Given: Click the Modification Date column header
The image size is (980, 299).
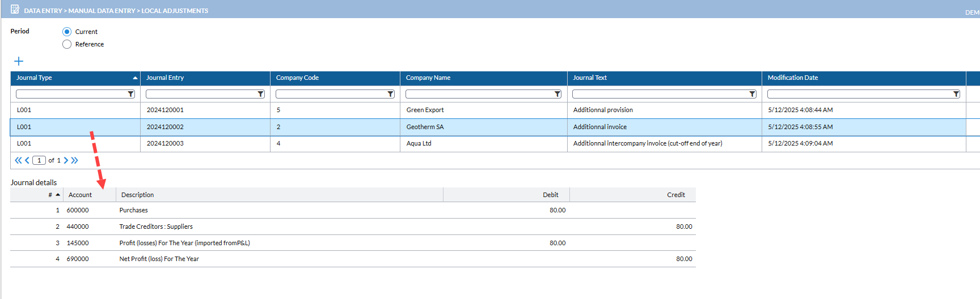Looking at the screenshot, I should pos(792,78).
